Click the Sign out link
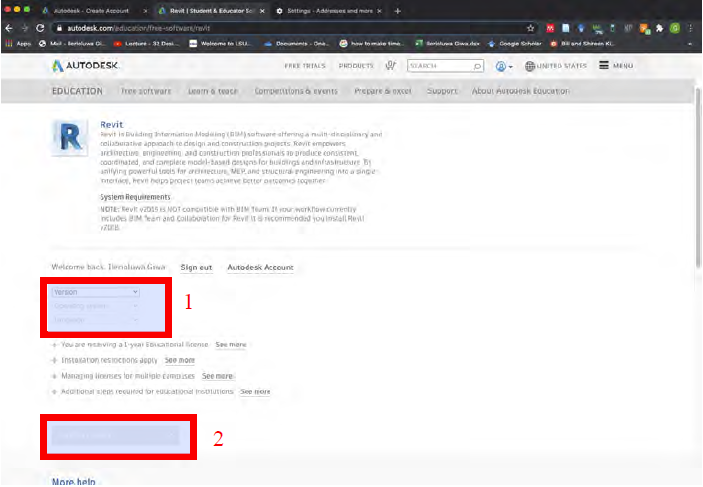The width and height of the screenshot is (703, 487). pyautogui.click(x=196, y=268)
